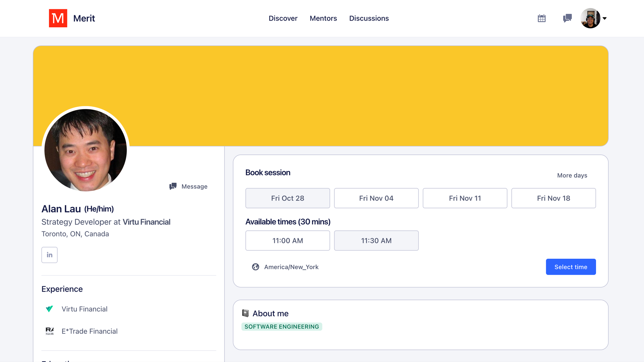
Task: Click the E*Trade Financial logo under Experience
Action: tap(49, 331)
